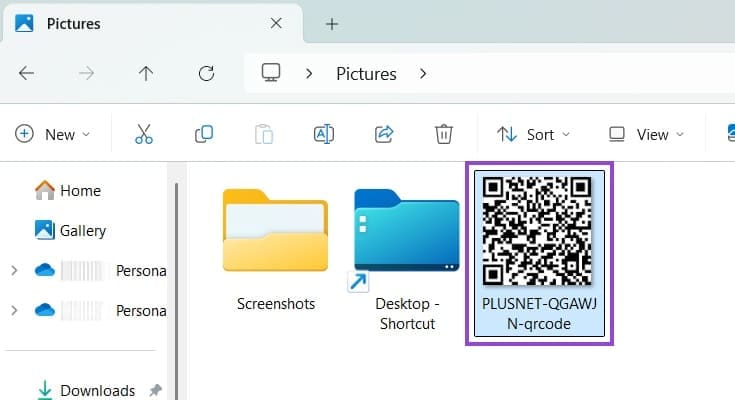Image resolution: width=735 pixels, height=400 pixels.
Task: Go up one folder level
Action: [x=146, y=73]
